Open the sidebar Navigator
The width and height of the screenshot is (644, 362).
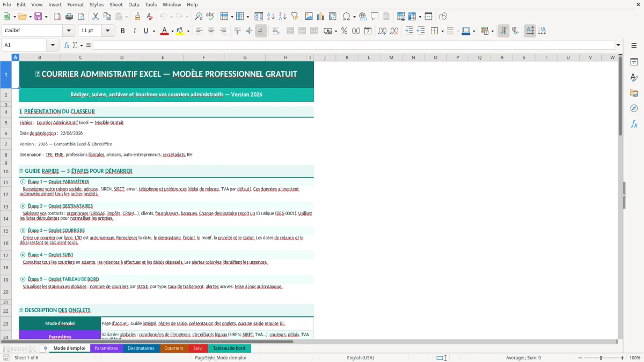coord(634,108)
